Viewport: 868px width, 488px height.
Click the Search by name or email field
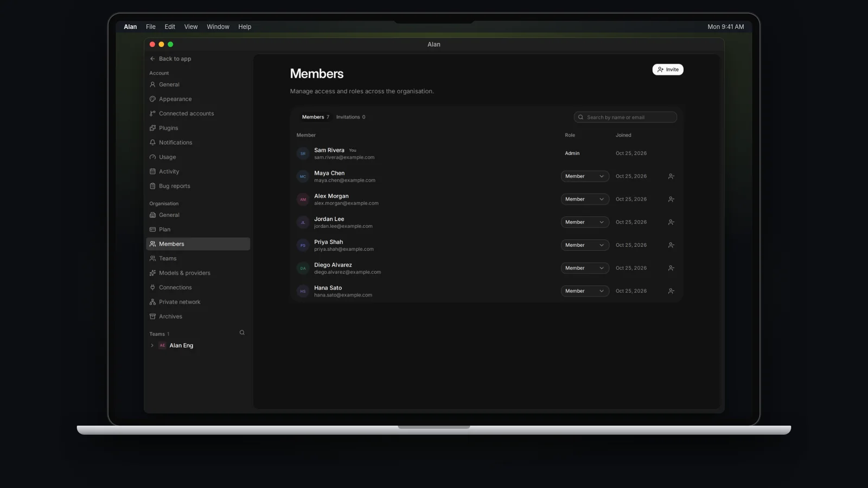tap(625, 117)
